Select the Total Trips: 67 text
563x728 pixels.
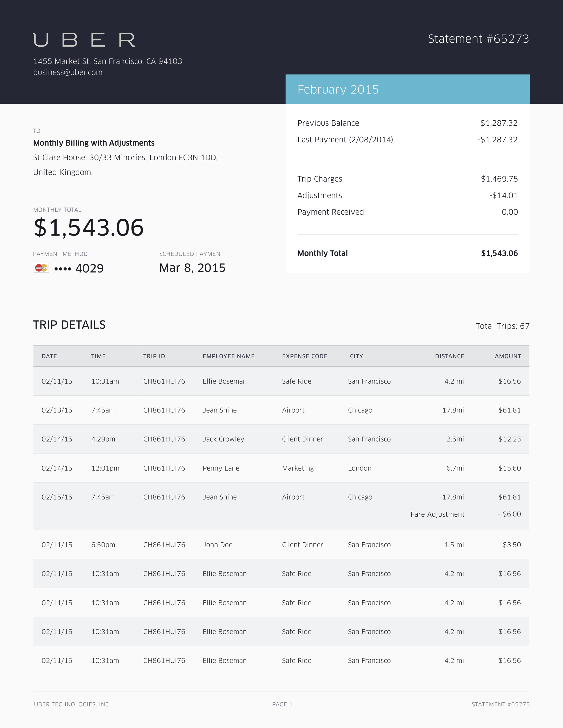click(503, 326)
